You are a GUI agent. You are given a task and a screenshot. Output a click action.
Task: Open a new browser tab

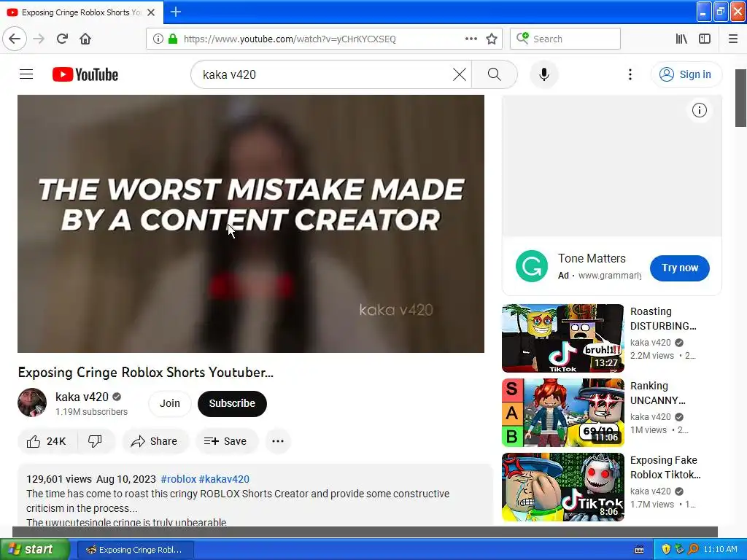point(175,12)
